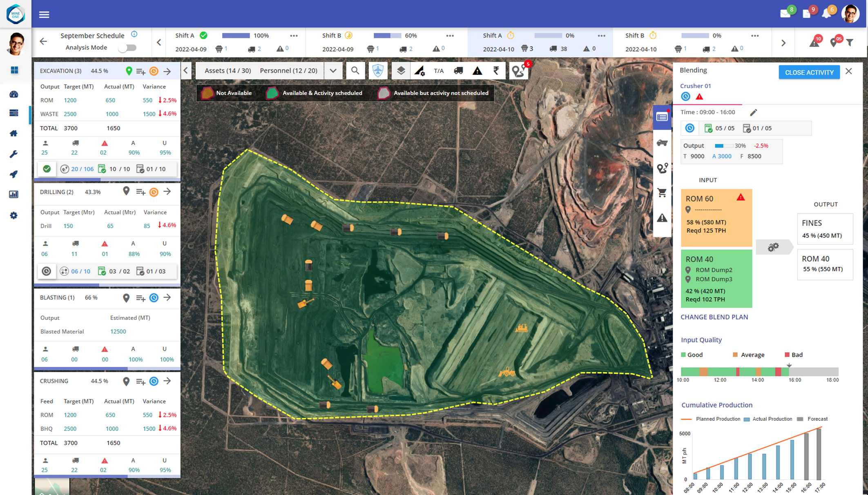Click the CLOSE ACTIVITY button
This screenshot has width=868, height=495.
click(x=809, y=72)
